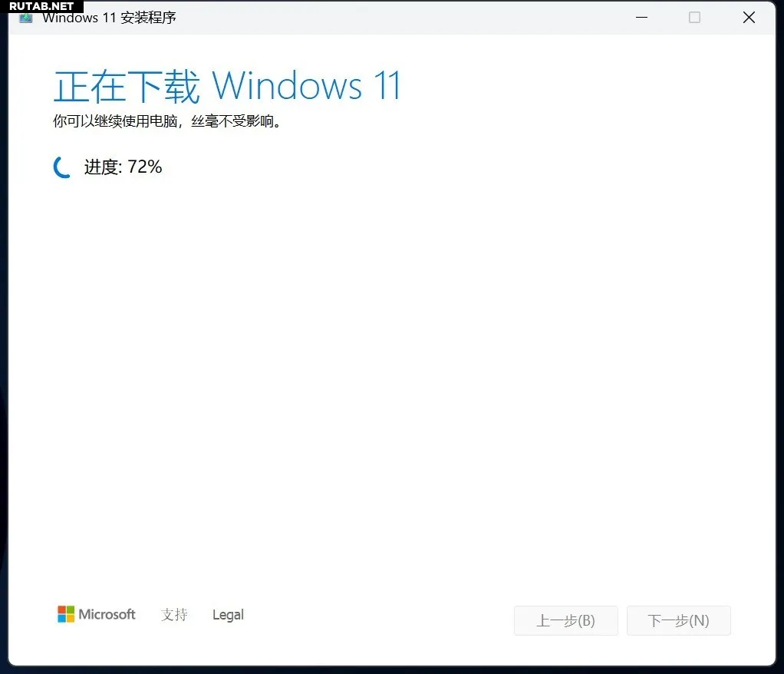Click the Windows 11 安装程序 title text
This screenshot has width=784, height=674.
coord(109,18)
